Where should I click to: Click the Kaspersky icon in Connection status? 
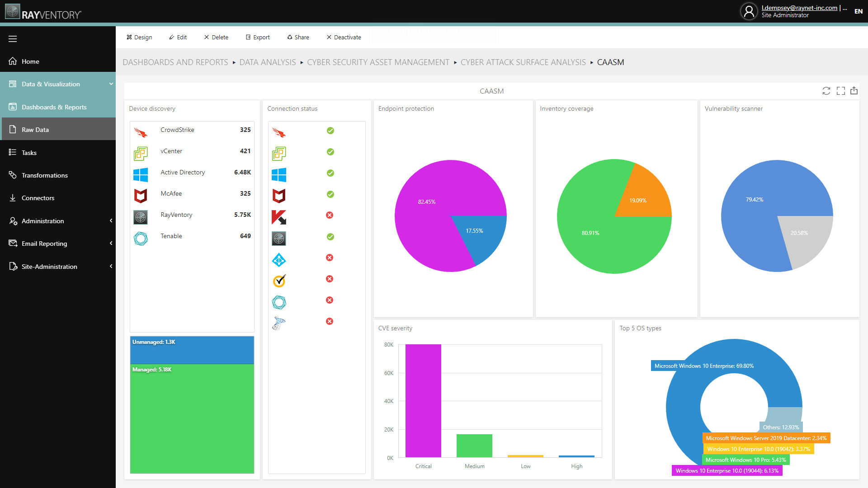pos(279,217)
